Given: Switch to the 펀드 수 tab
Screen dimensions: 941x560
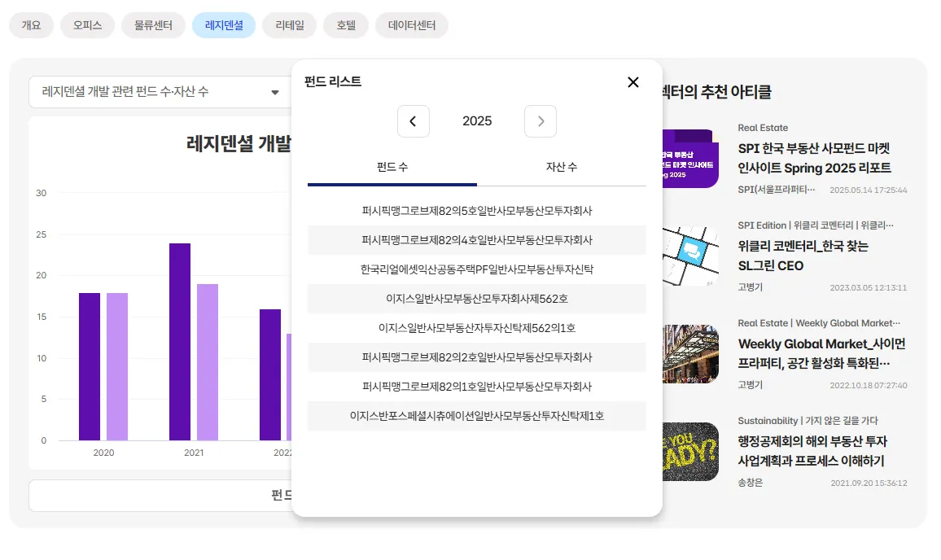Looking at the screenshot, I should click(x=392, y=168).
